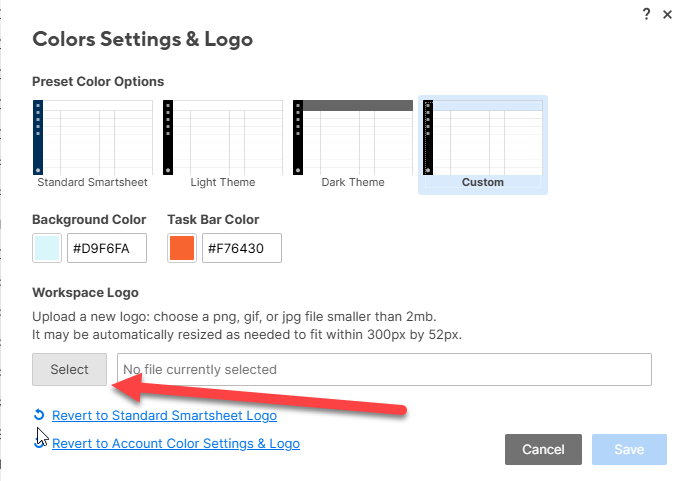Pick the Dark Theme preset
Image resolution: width=682 pixels, height=481 pixels.
pyautogui.click(x=352, y=137)
